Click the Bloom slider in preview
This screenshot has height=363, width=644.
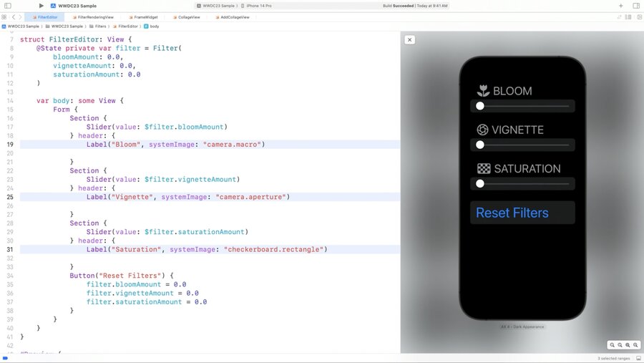coord(522,106)
